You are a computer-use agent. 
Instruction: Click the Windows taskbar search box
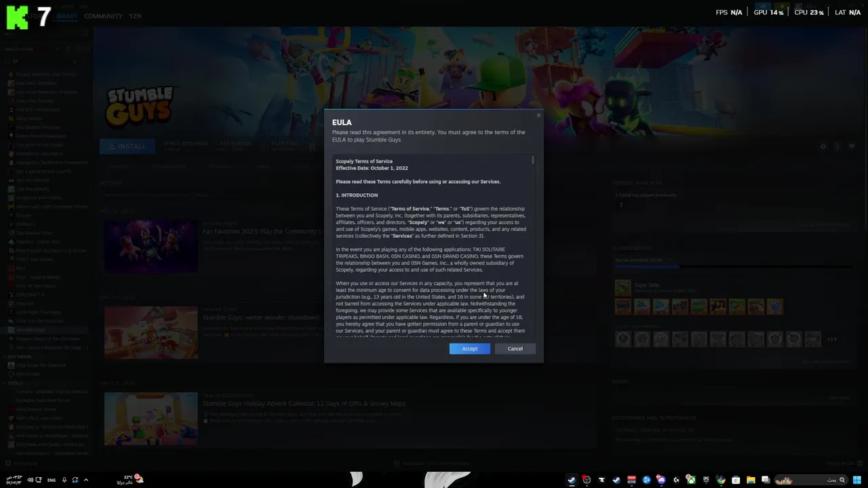click(x=812, y=480)
